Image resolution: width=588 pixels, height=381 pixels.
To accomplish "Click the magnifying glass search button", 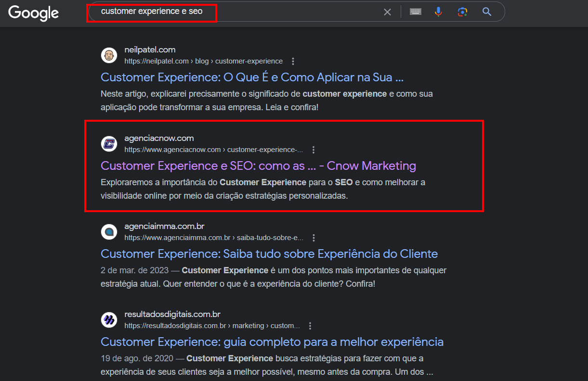I will point(487,12).
